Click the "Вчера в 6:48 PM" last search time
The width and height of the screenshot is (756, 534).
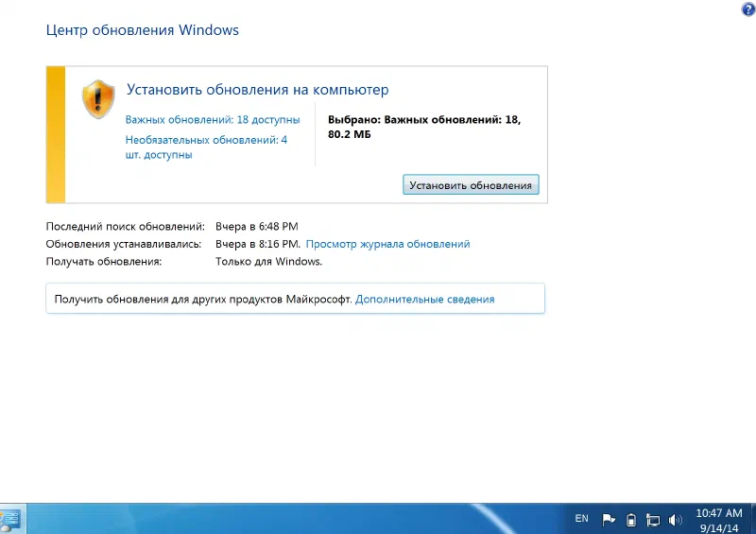coord(256,227)
